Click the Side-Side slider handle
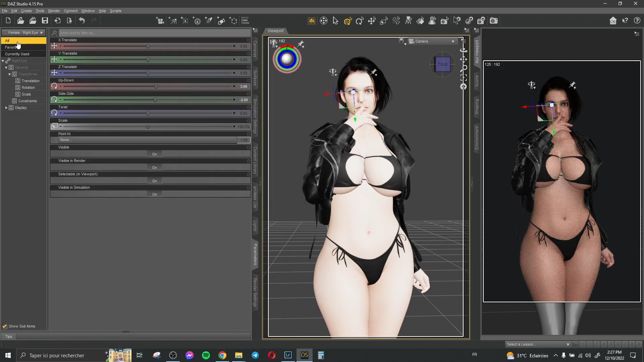This screenshot has width=644, height=362. point(155,100)
